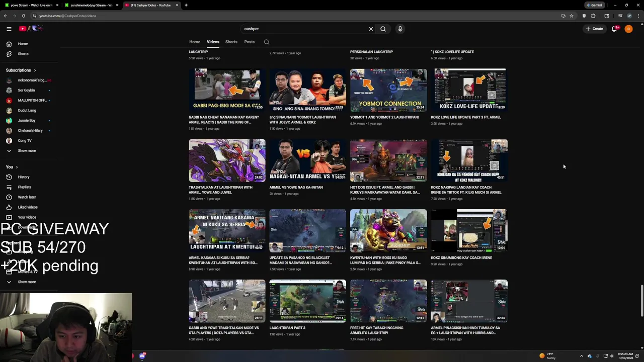Open the account avatar menu
This screenshot has height=362, width=644.
coord(628,29)
